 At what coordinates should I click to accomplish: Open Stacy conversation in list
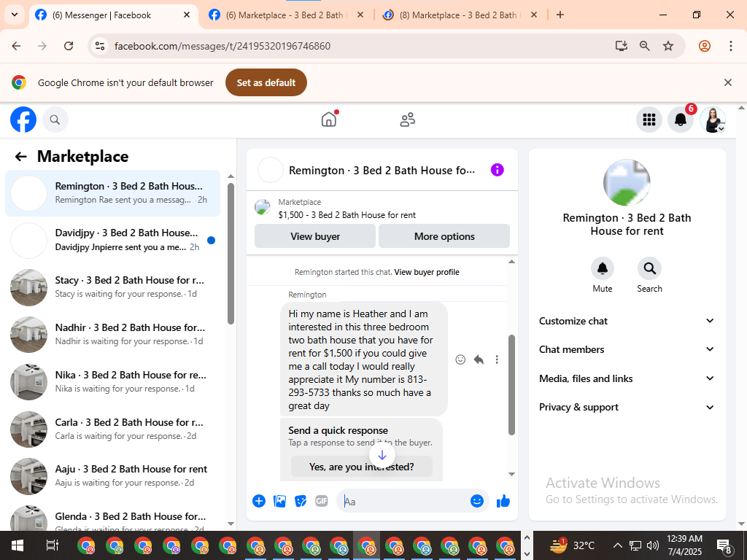[x=113, y=287]
